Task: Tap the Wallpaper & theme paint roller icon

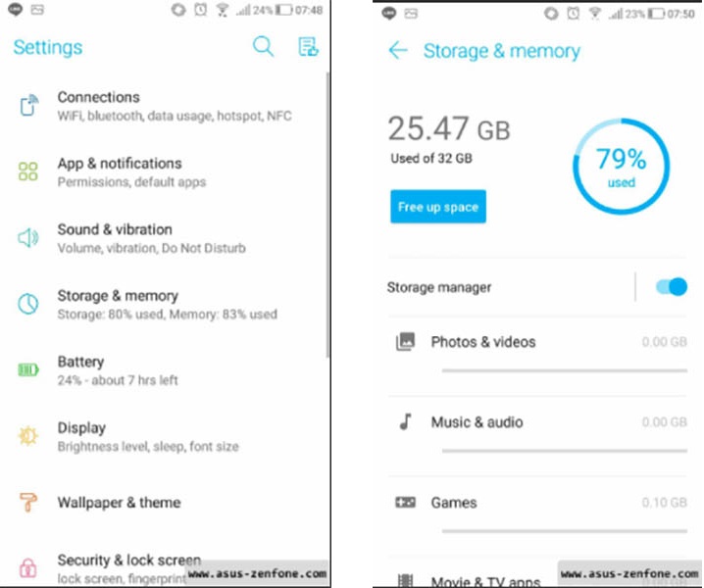Action: 27,503
